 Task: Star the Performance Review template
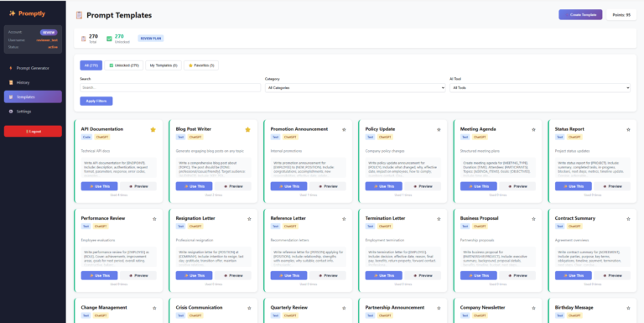(x=154, y=219)
